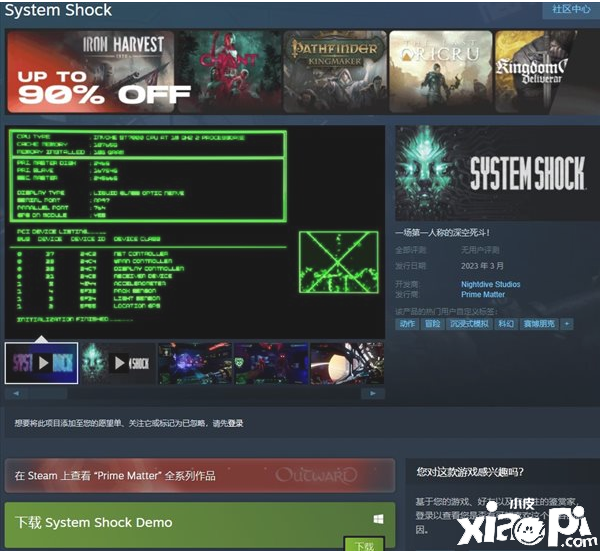Open the Iron Harvest 90% off banner
The image size is (600, 551).
(x=91, y=72)
